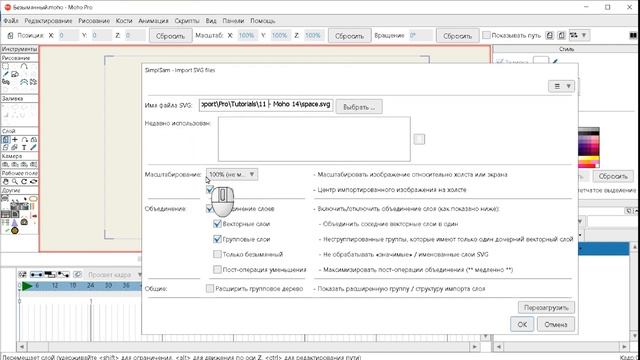Select the Orbit Workspace tool
640x360 pixels.
point(33,182)
